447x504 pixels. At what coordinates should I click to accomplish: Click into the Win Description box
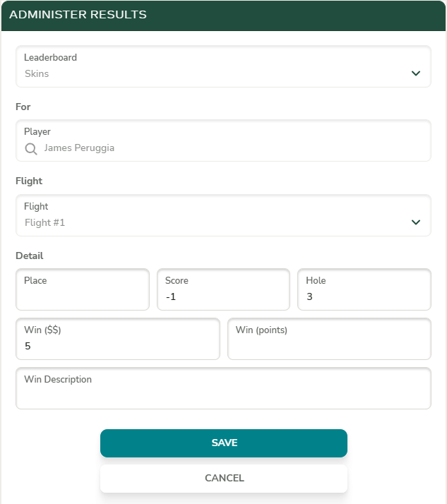223,394
